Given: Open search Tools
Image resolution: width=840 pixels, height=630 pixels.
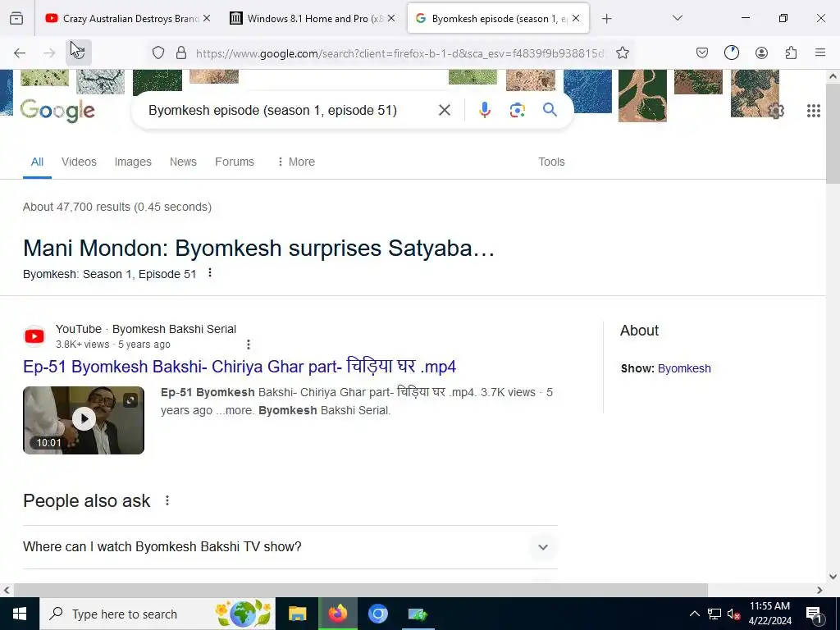Looking at the screenshot, I should 551,162.
